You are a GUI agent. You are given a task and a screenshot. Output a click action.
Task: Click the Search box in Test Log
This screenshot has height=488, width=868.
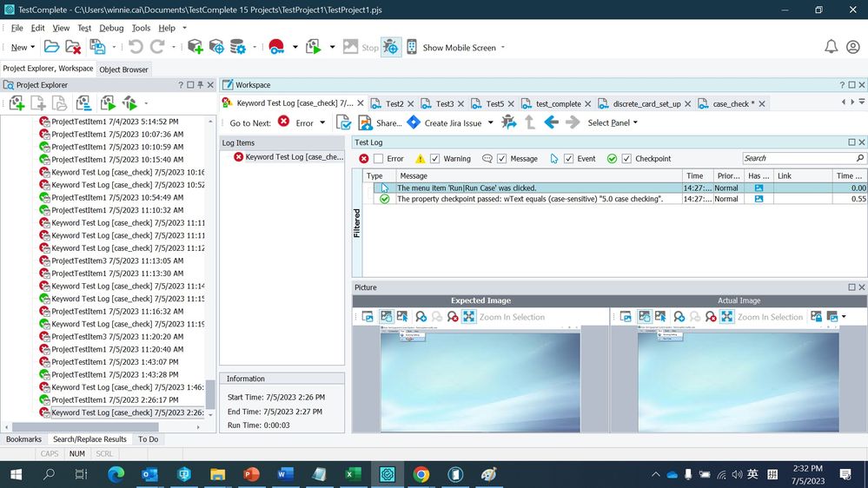(x=798, y=159)
